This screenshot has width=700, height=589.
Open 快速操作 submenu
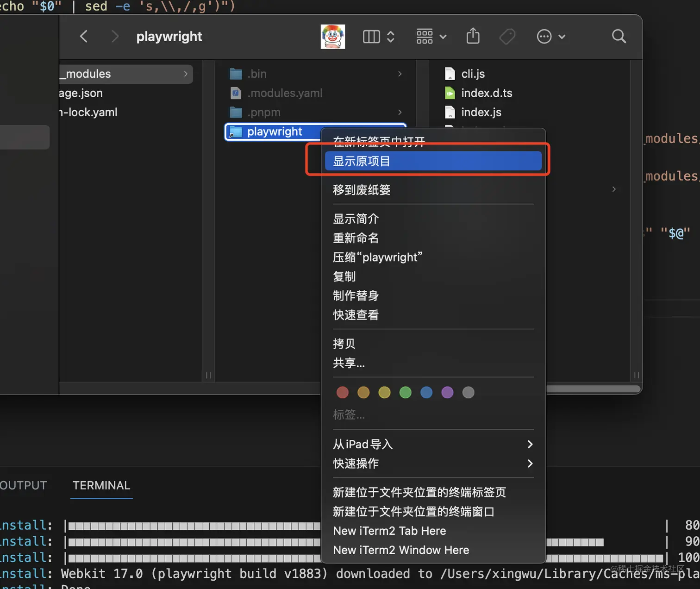(433, 464)
